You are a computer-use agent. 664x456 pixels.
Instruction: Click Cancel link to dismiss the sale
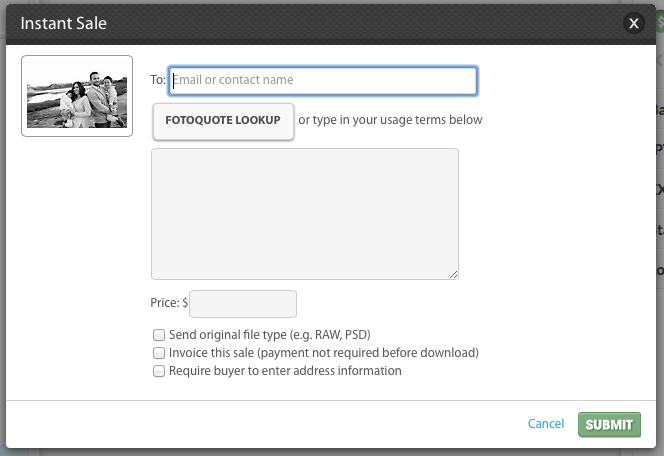[545, 424]
